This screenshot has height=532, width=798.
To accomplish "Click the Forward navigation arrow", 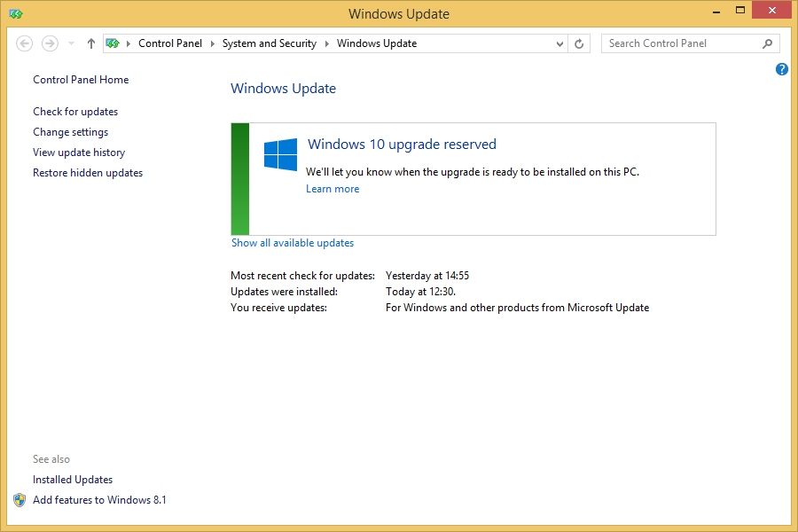I will pyautogui.click(x=50, y=43).
